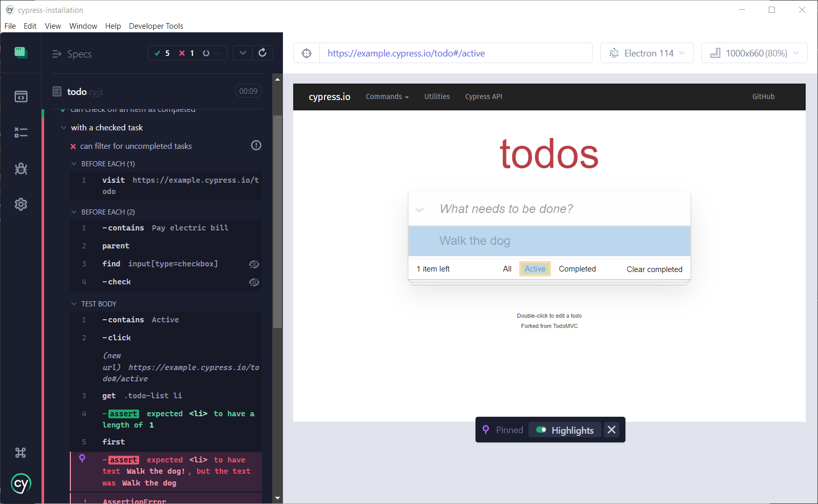The height and width of the screenshot is (504, 818).
Task: Open keyboard shortcuts command icon
Action: coord(21,453)
